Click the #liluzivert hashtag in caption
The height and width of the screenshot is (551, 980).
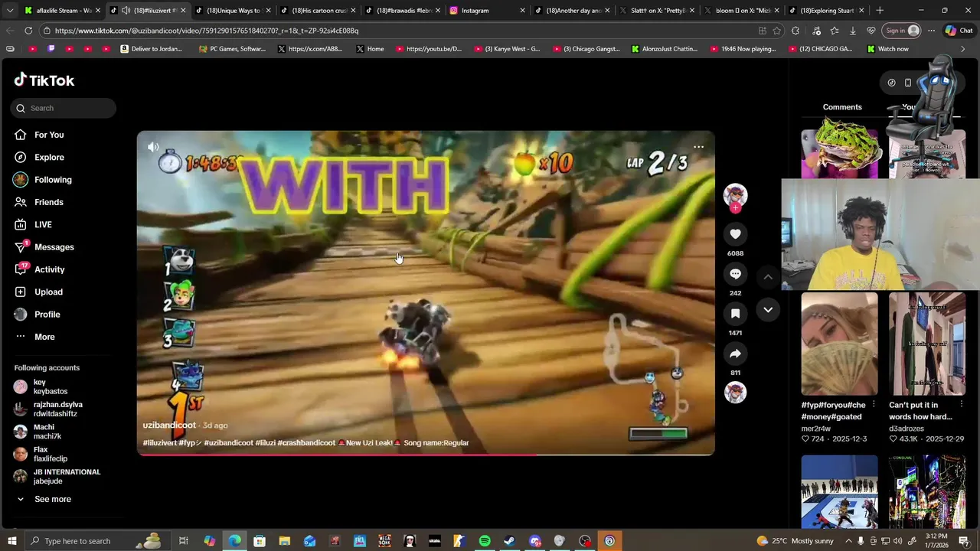tap(159, 442)
